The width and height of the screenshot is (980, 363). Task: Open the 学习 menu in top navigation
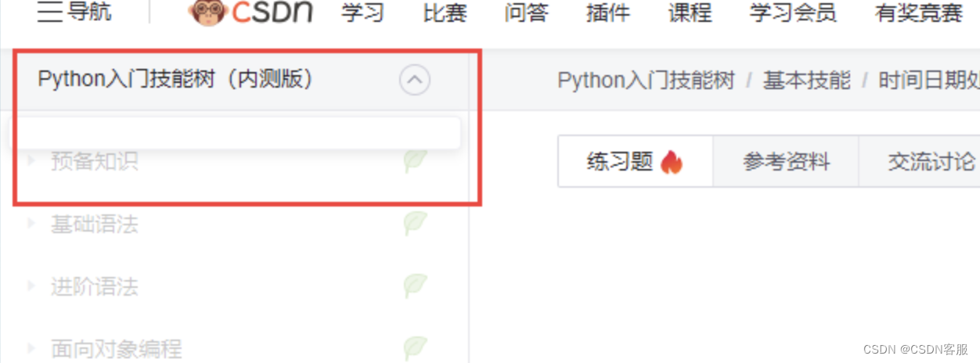363,13
